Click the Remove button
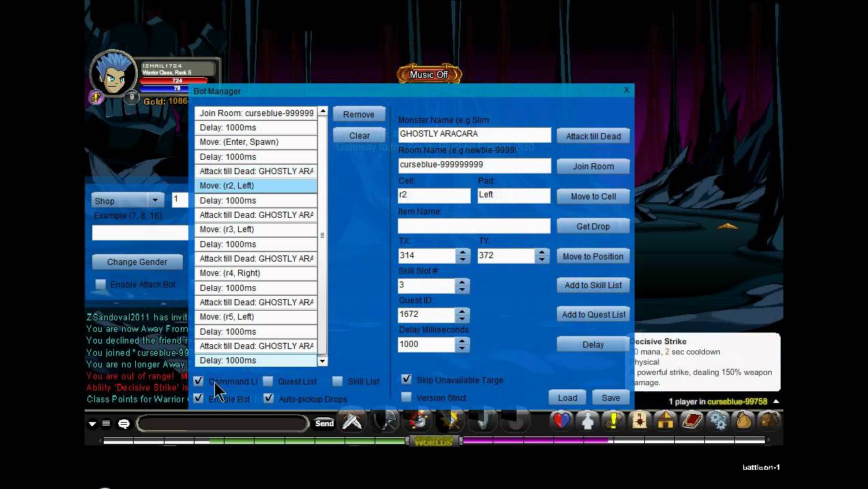 coord(359,114)
